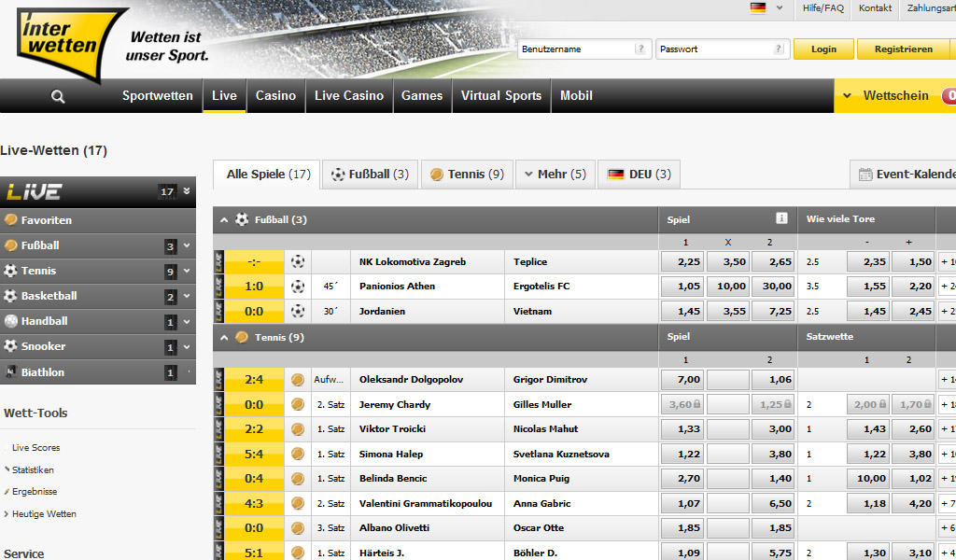956x560 pixels.
Task: Open the Heutige Wetten link
Action: pos(44,513)
